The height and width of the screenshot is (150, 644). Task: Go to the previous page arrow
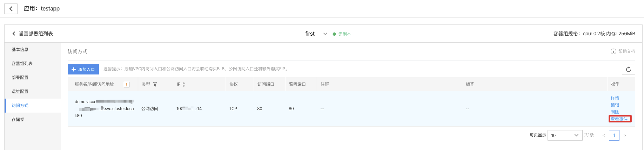tap(604, 135)
